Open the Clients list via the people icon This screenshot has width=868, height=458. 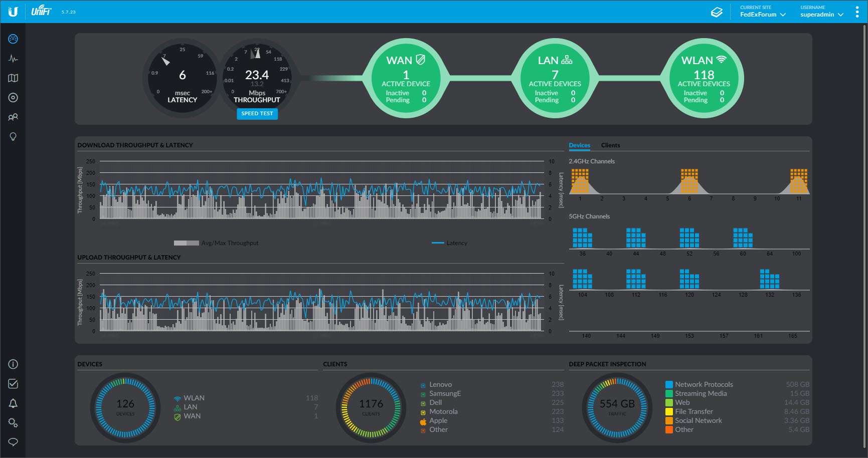pyautogui.click(x=14, y=117)
